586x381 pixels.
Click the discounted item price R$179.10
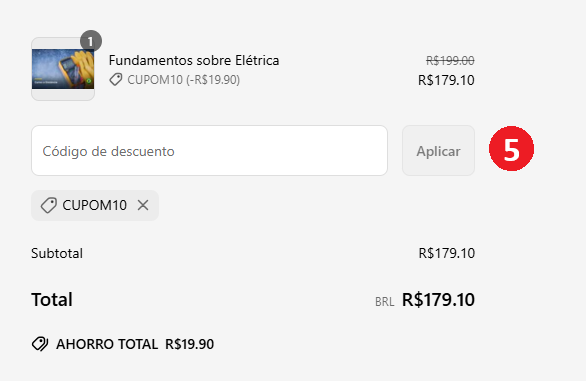click(x=446, y=80)
